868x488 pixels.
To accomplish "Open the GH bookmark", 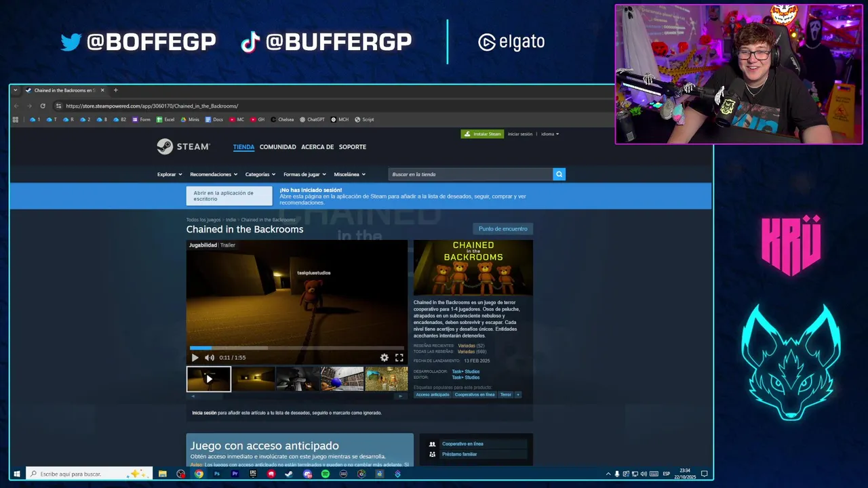I will tap(258, 119).
